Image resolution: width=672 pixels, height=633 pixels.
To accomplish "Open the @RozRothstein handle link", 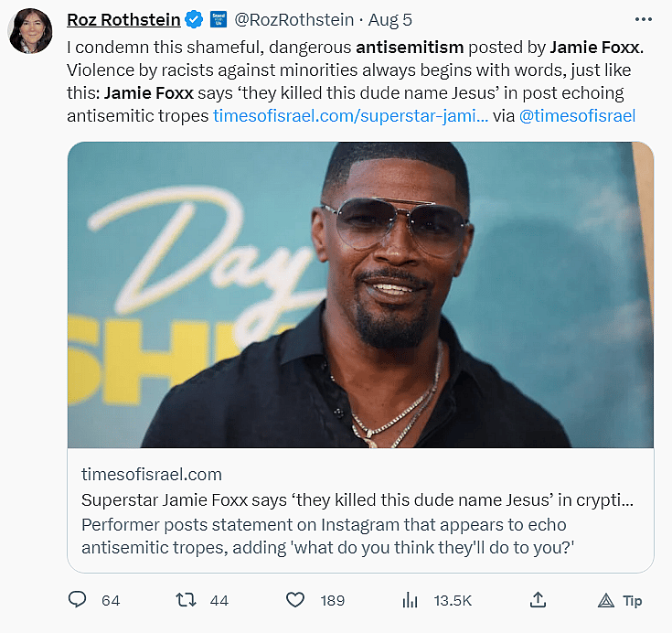I will click(295, 20).
